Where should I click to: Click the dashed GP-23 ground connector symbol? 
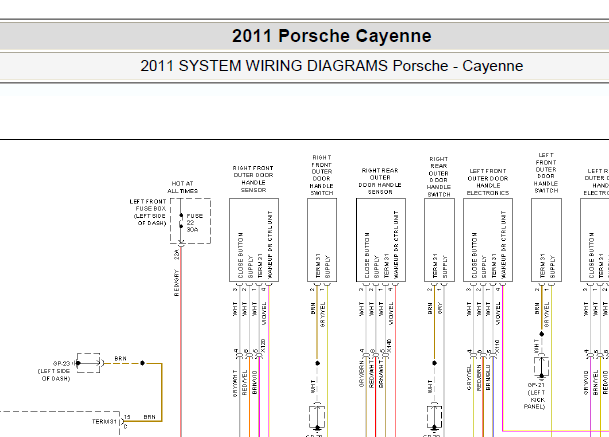pyautogui.click(x=89, y=363)
